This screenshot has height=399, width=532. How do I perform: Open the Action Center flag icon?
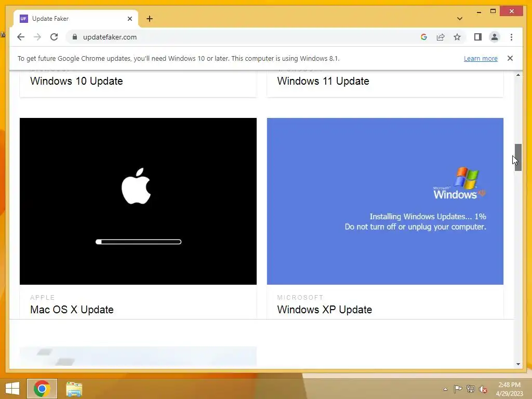[458, 389]
